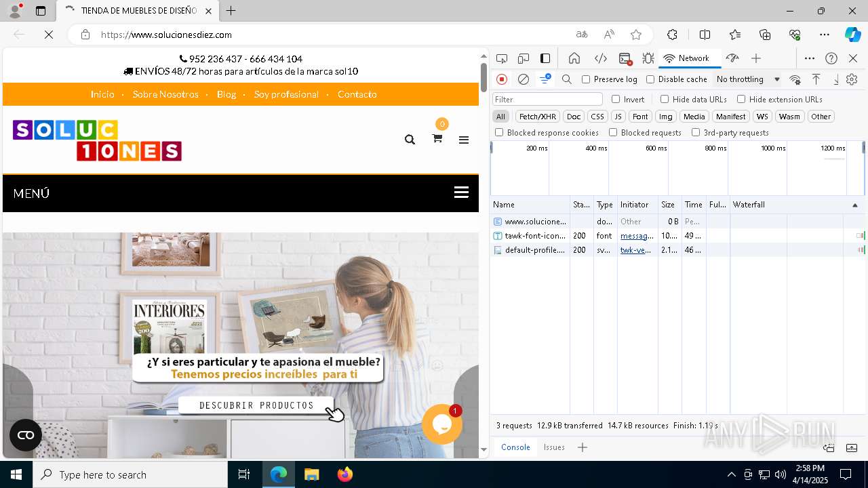Open the Elements tool code icon
This screenshot has height=488, width=868.
click(x=600, y=58)
